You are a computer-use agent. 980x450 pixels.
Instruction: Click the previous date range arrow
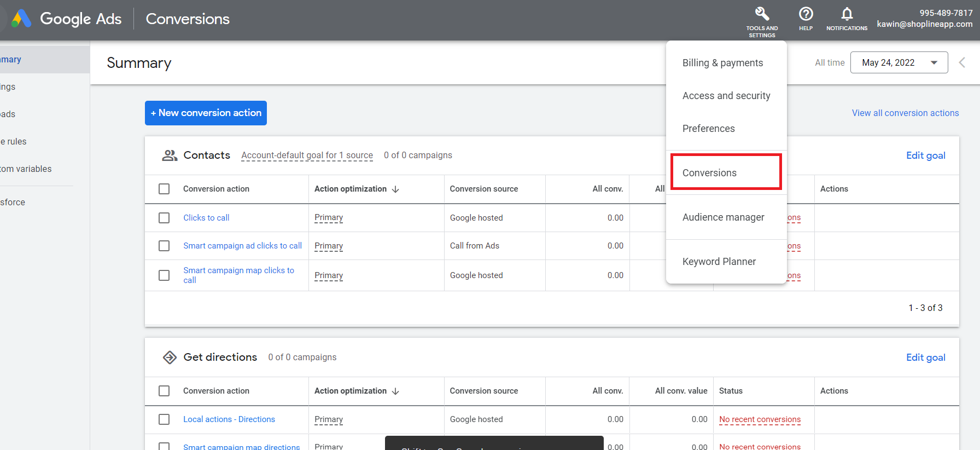[962, 62]
